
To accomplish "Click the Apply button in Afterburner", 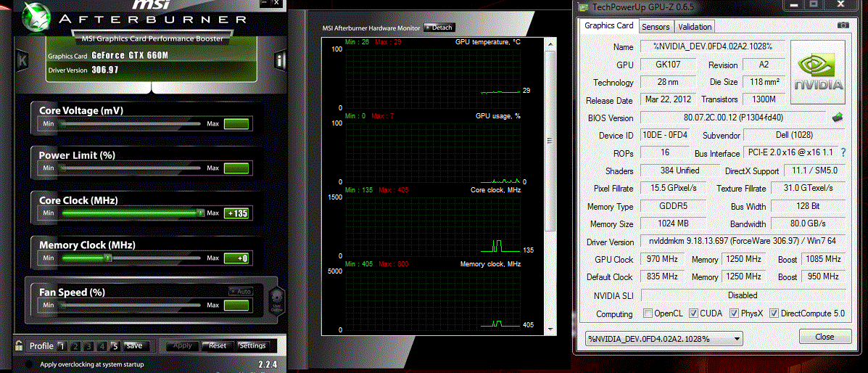I will (182, 346).
